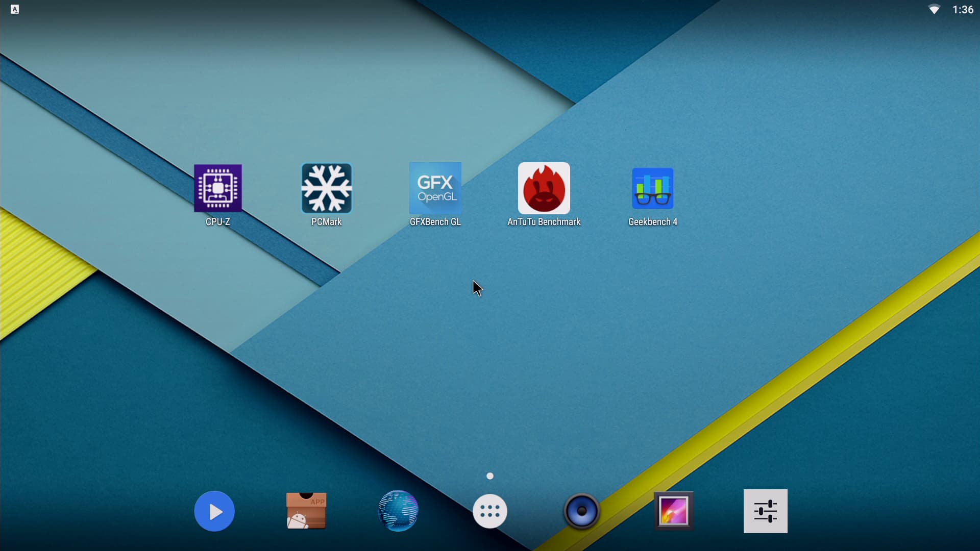
Task: Open Geekbench 4 glasses icon
Action: 653,188
